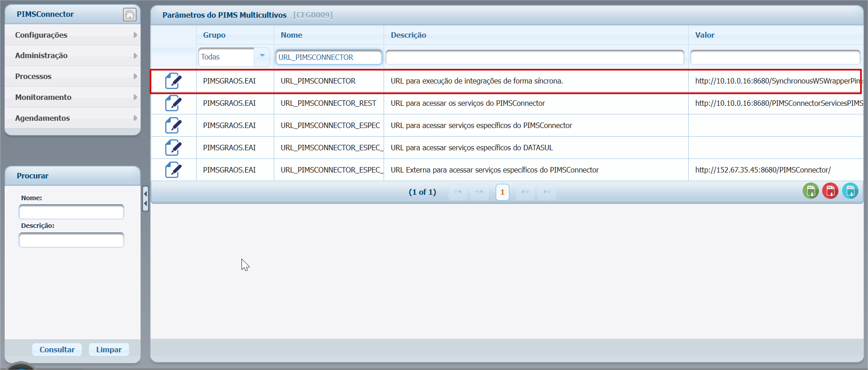Edit the URL_PIMSCONNECTOR_REST parameter row
This screenshot has width=868, height=370.
click(x=173, y=104)
